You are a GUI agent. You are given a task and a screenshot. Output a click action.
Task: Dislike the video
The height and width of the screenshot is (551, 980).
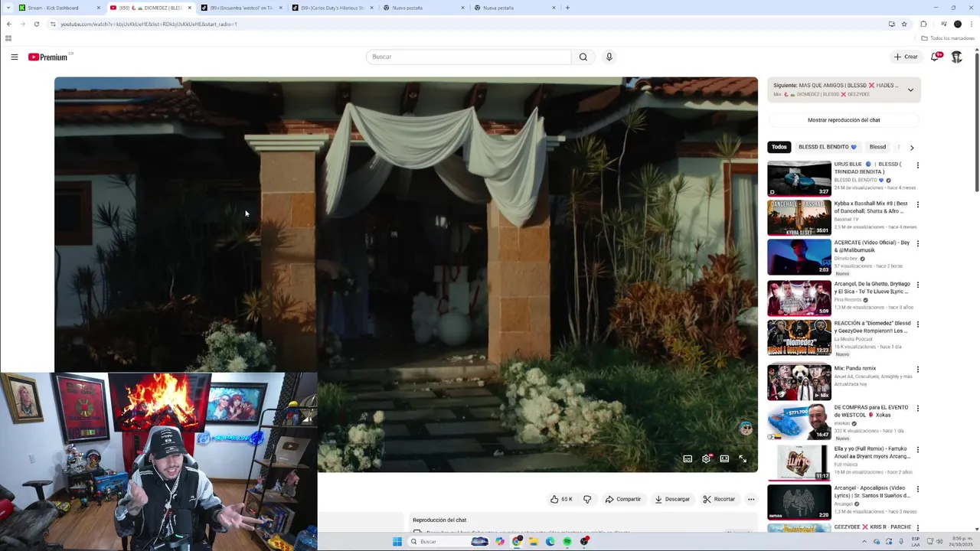point(587,499)
